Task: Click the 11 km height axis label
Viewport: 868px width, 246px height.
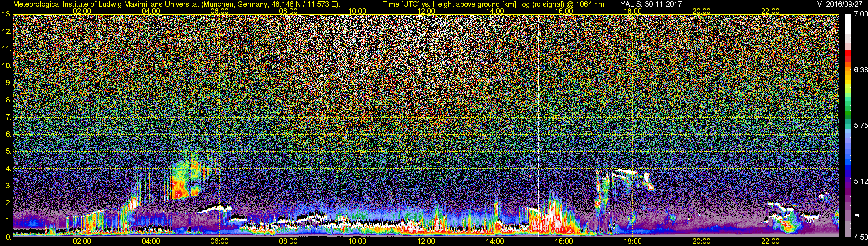Action: coord(6,49)
